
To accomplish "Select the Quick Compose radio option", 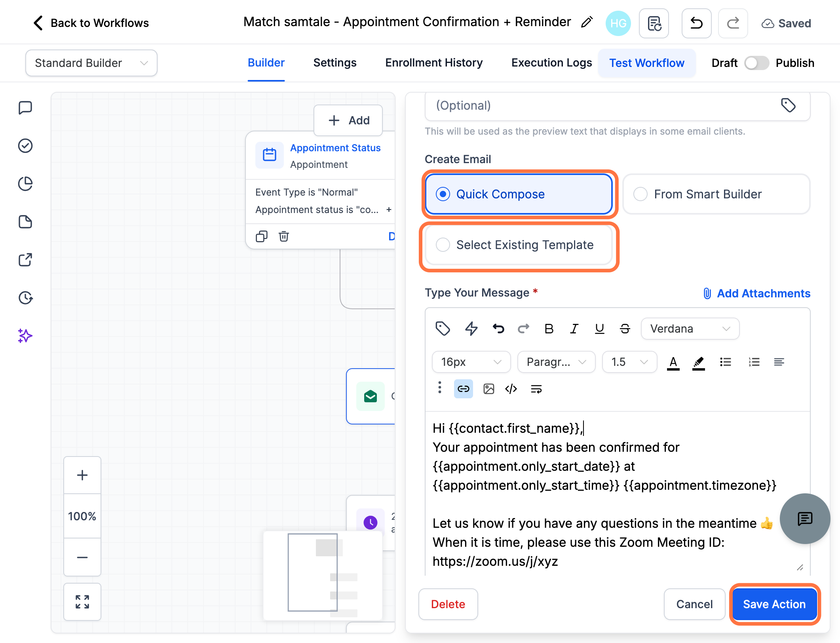I will point(519,194).
